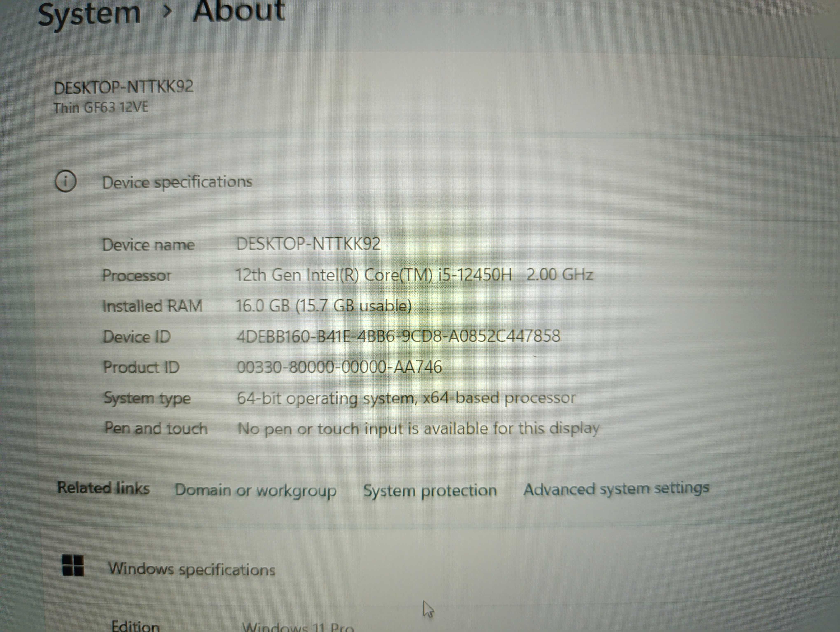Select Device name value DESKTOP-NTTKK92

[308, 244]
